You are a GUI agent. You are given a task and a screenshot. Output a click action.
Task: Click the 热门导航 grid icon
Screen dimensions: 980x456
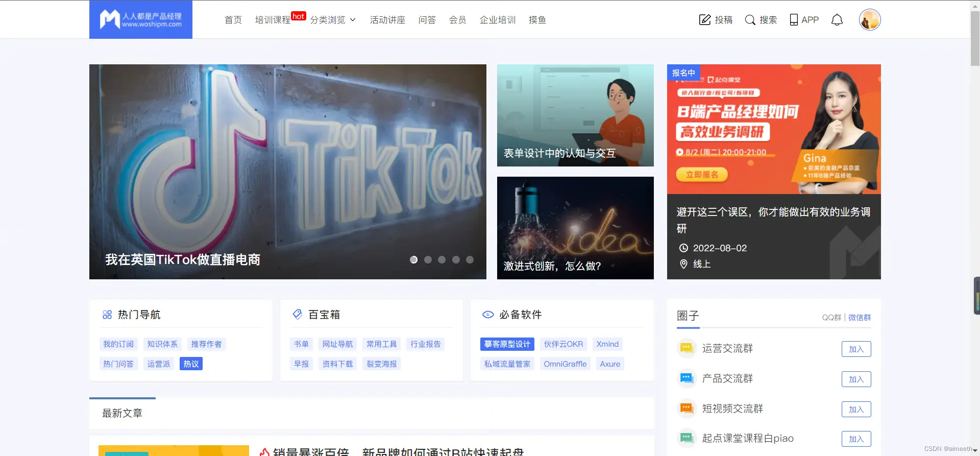(x=107, y=315)
